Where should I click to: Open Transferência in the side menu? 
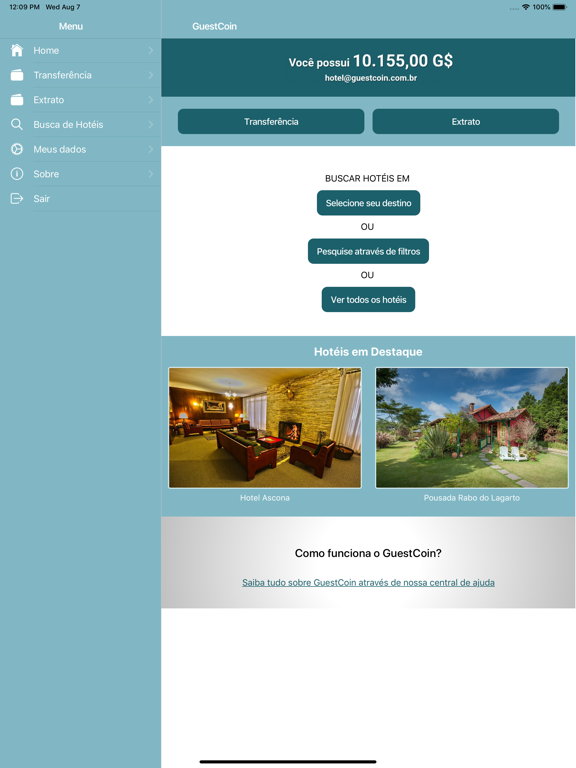tap(80, 75)
